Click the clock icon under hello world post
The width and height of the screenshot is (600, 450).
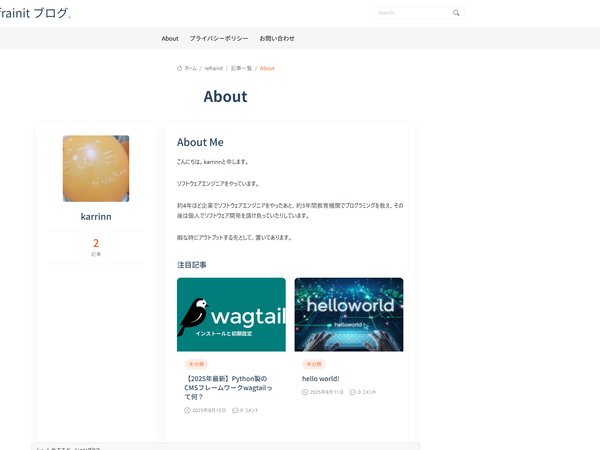click(305, 392)
